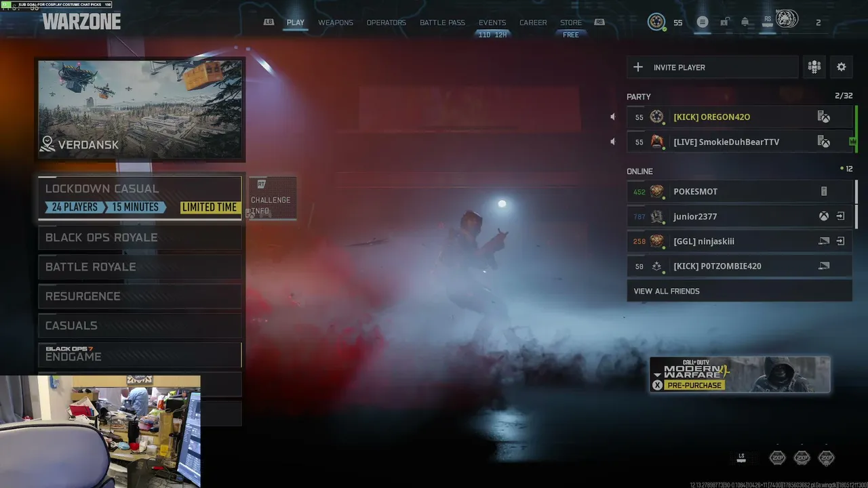Image resolution: width=868 pixels, height=488 pixels.
Task: Click the first 2XP token icon
Action: click(778, 458)
